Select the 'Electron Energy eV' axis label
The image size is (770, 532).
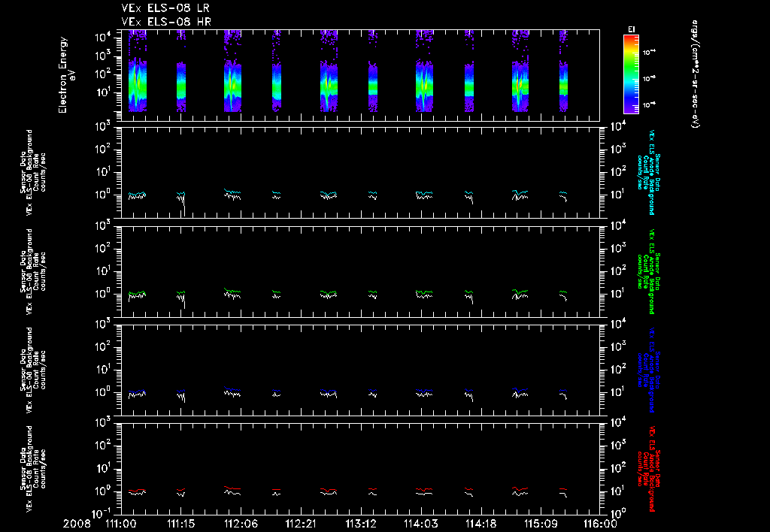[67, 75]
